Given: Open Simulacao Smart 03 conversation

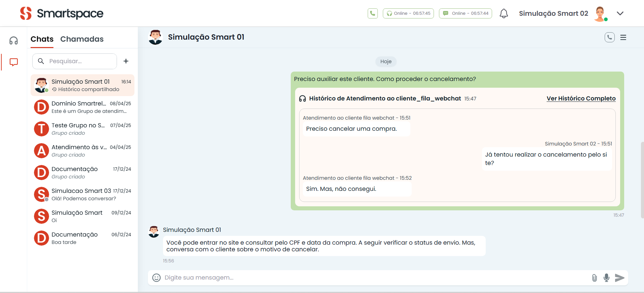Looking at the screenshot, I should tap(83, 195).
